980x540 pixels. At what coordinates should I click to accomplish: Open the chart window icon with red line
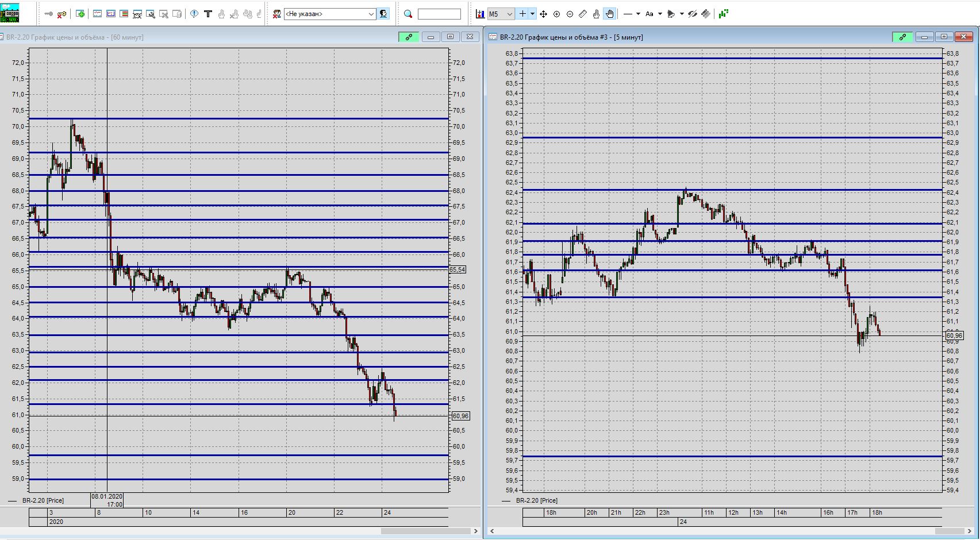(97, 14)
